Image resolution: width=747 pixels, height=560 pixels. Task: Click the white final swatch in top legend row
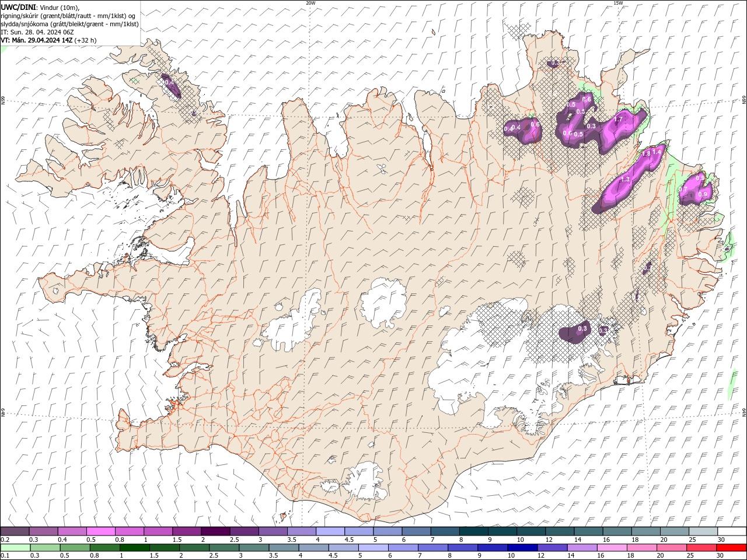pos(731,531)
